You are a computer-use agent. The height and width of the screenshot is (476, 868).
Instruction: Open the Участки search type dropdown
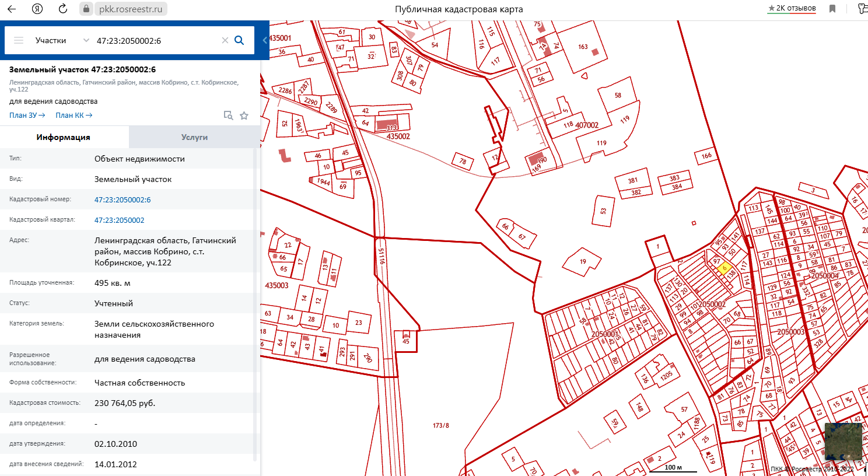61,40
